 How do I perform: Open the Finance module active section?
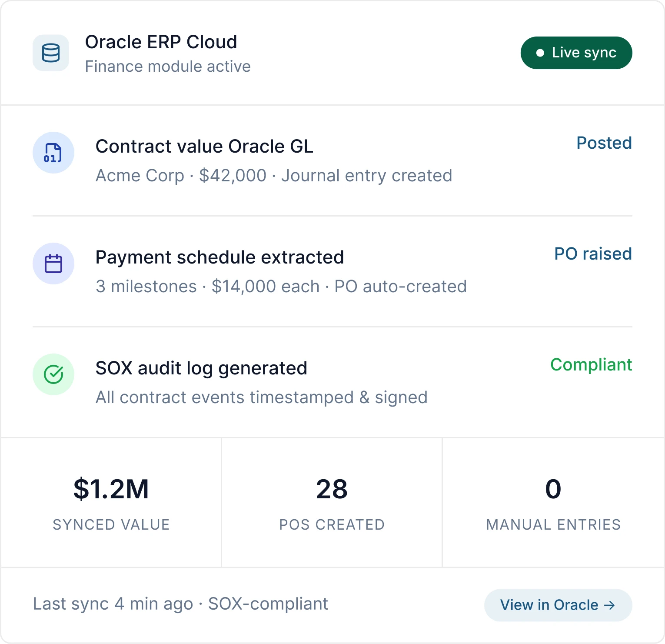click(x=168, y=66)
